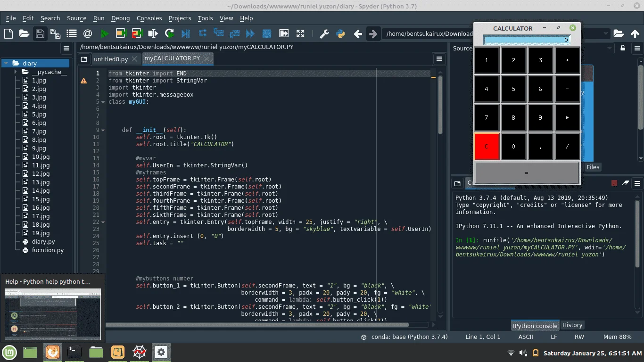The height and width of the screenshot is (362, 644).
Task: Create a new file from the toolbar
Action: [x=8, y=33]
